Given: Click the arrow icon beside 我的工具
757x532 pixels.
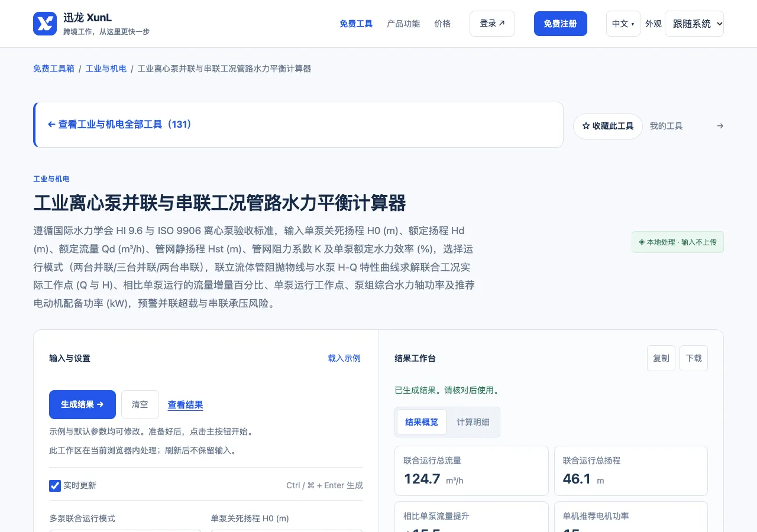Looking at the screenshot, I should [x=720, y=126].
